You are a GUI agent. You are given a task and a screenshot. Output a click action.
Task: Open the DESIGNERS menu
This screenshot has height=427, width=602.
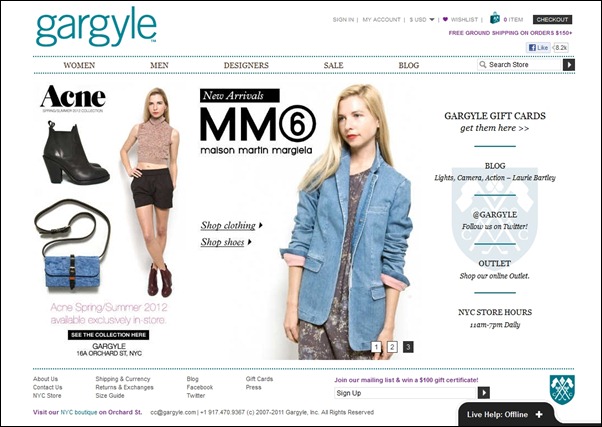(x=246, y=65)
